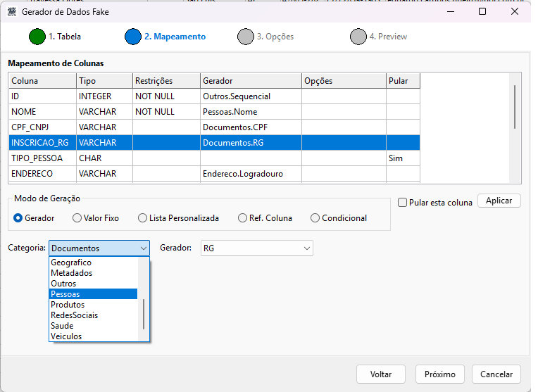Viewport: 538px width, 392px height.
Task: Click the CHAR type cell
Action: [x=104, y=158]
